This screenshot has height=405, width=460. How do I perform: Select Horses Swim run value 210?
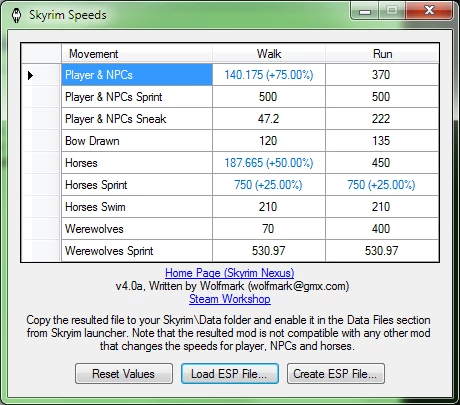click(x=382, y=207)
